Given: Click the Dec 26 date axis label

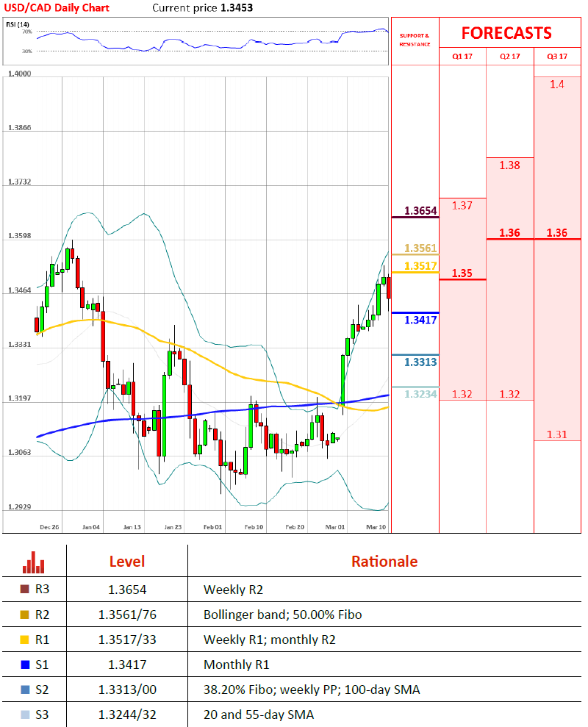Looking at the screenshot, I should tap(49, 527).
